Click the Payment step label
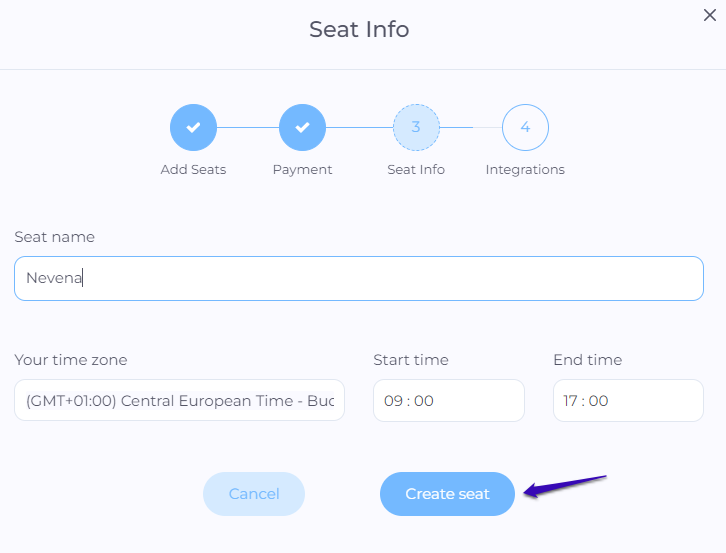 (302, 170)
